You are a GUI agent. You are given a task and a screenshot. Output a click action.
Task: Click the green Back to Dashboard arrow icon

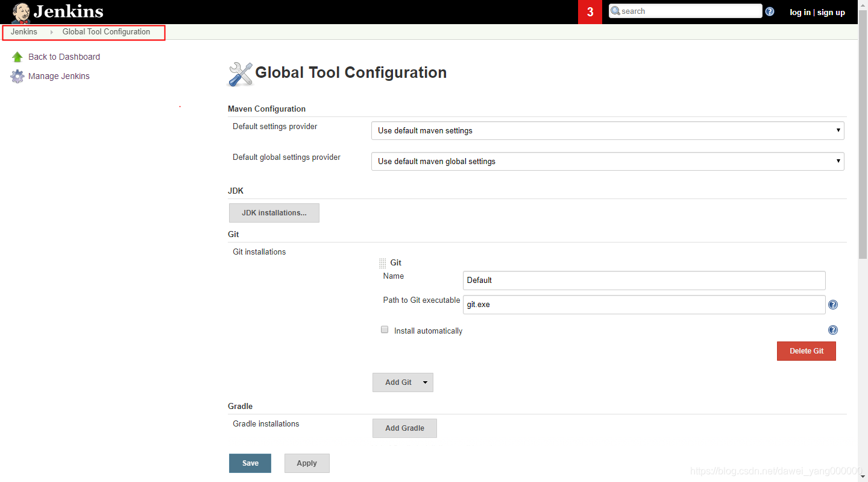click(x=17, y=57)
